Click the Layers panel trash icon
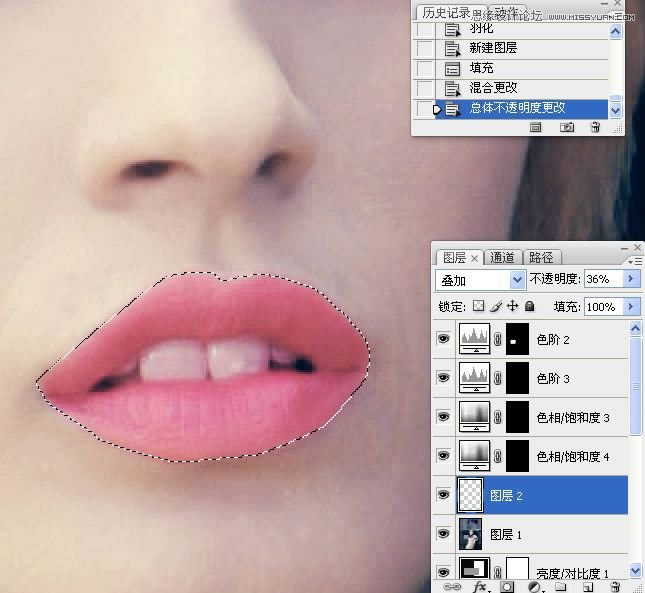Screen dimensions: 645x593 (x=615, y=586)
